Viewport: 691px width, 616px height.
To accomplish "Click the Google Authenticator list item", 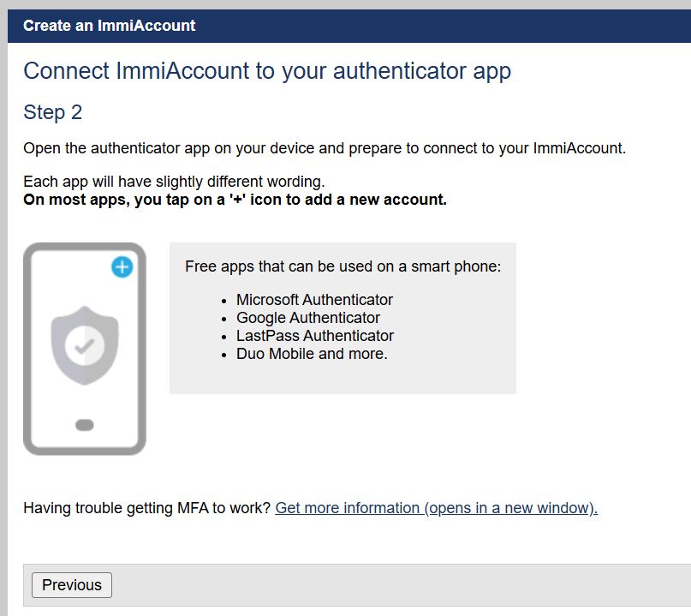I will 308,318.
